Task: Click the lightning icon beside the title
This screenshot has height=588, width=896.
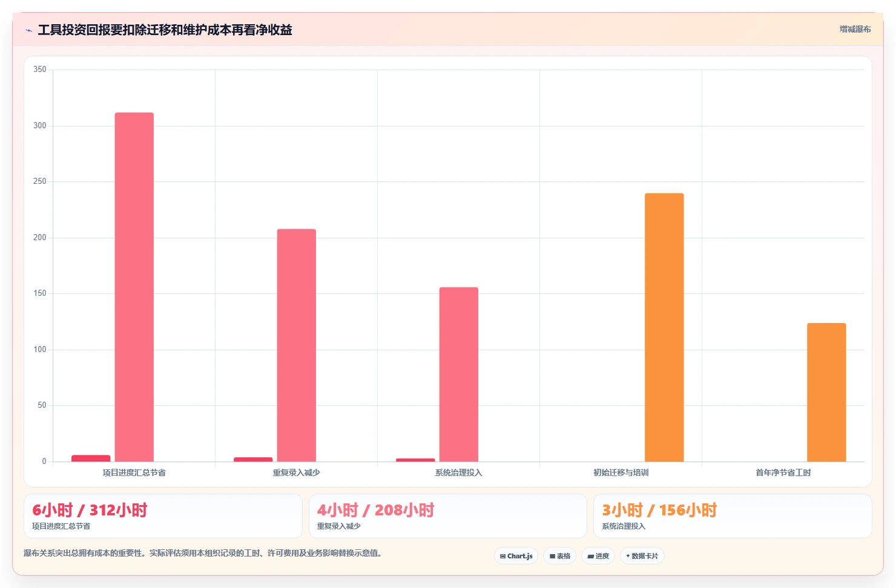Action: pyautogui.click(x=28, y=30)
